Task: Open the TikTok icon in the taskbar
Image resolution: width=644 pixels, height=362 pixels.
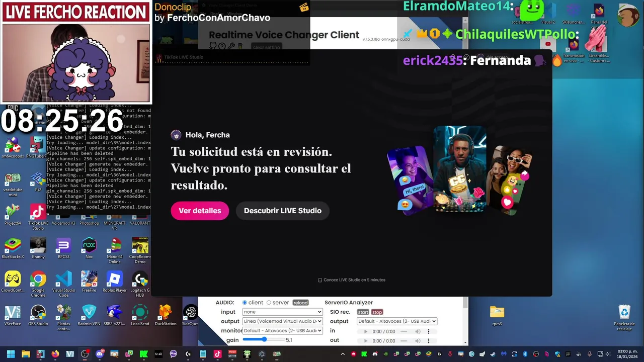Action: pos(217,354)
